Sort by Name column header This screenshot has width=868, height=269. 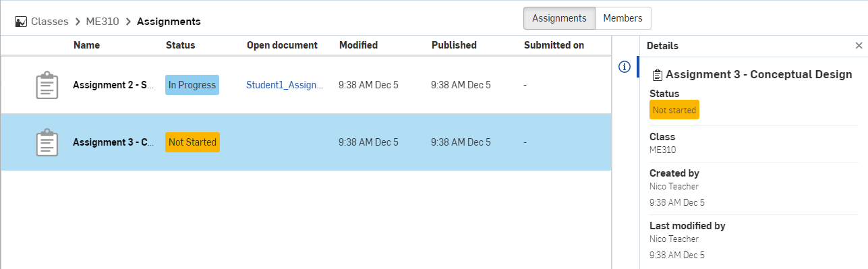coord(86,45)
